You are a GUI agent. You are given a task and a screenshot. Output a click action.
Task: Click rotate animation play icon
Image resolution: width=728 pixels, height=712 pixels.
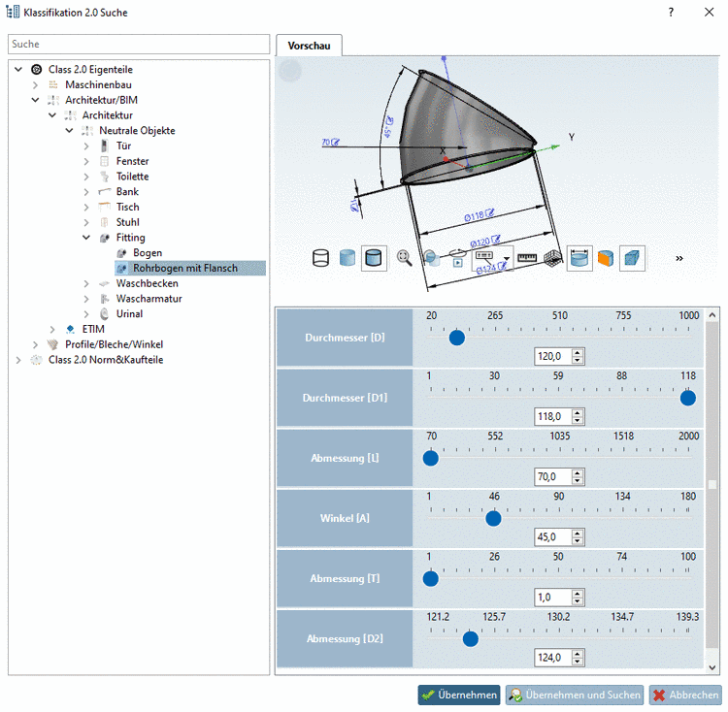coord(458,258)
